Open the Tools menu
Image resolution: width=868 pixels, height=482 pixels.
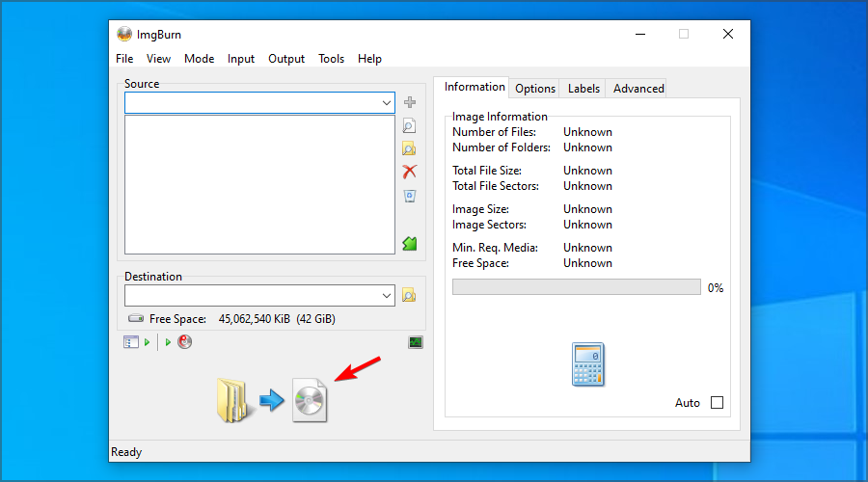tap(331, 59)
